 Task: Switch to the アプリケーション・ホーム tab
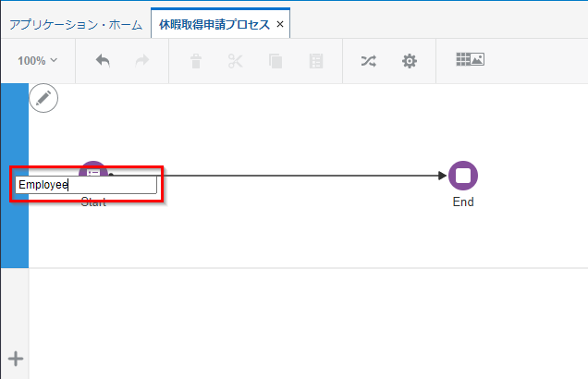[x=75, y=24]
